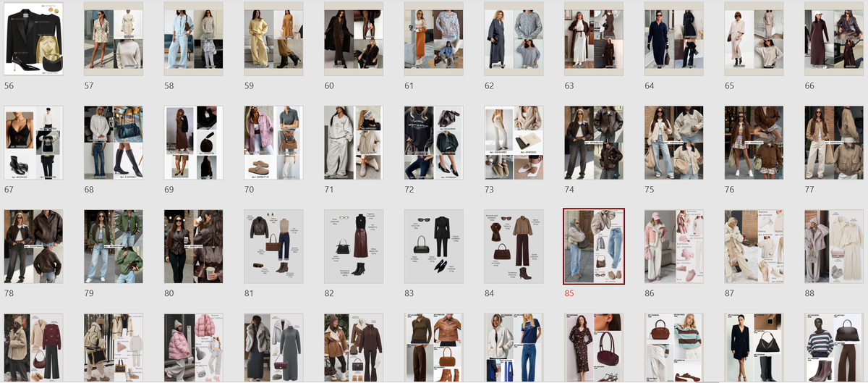Select slide 70 thumbnail
This screenshot has width=868, height=383.
(273, 143)
